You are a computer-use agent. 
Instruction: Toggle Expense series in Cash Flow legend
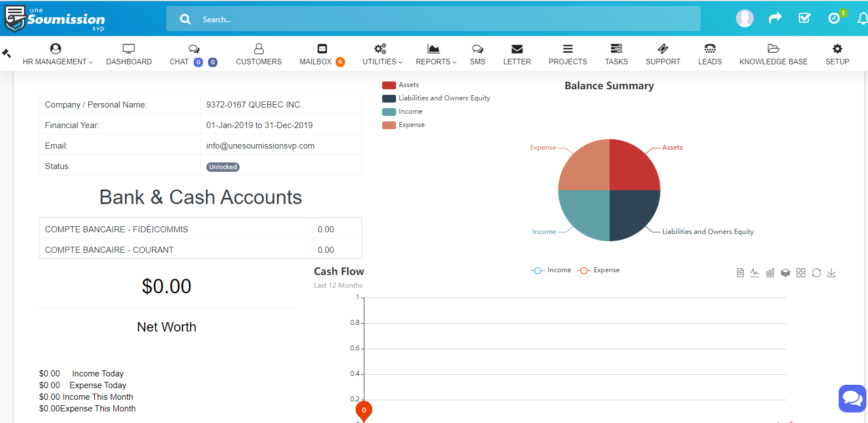pos(598,271)
